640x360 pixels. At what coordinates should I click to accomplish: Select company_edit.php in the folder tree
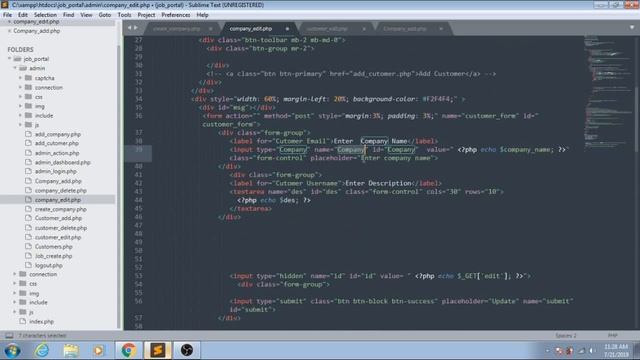coord(58,200)
